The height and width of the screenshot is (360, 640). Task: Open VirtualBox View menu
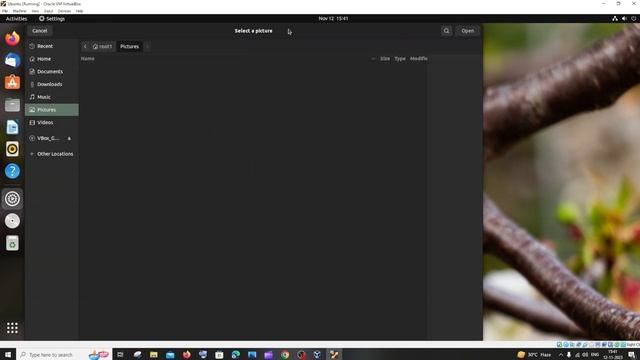click(x=35, y=11)
